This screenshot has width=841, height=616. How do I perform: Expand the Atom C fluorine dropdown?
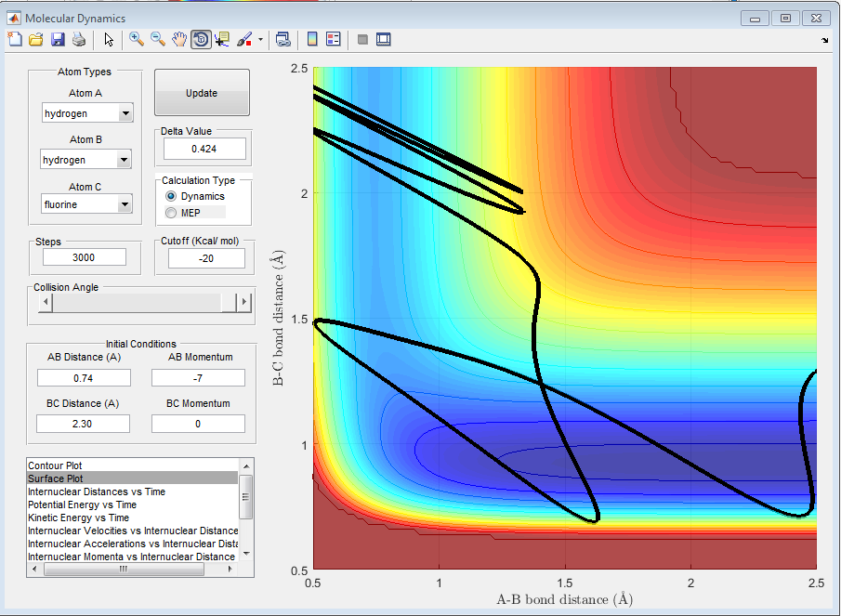125,204
